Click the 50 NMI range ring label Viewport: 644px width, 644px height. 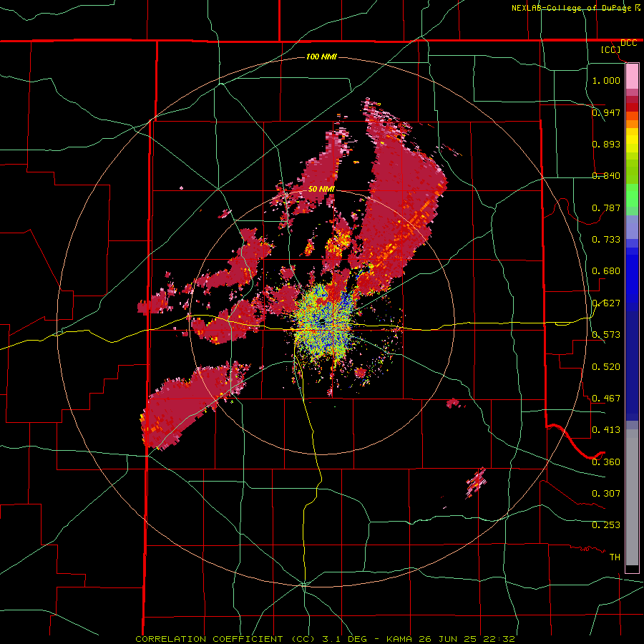coord(321,189)
